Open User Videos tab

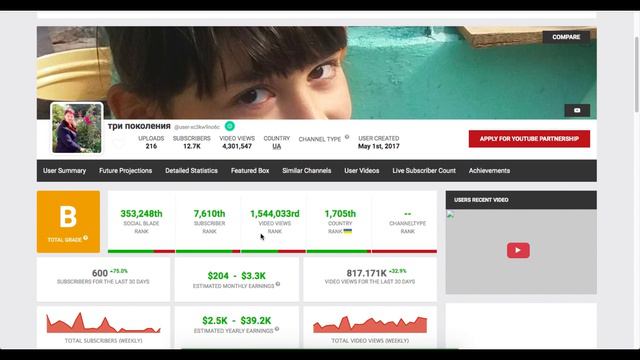click(x=362, y=171)
